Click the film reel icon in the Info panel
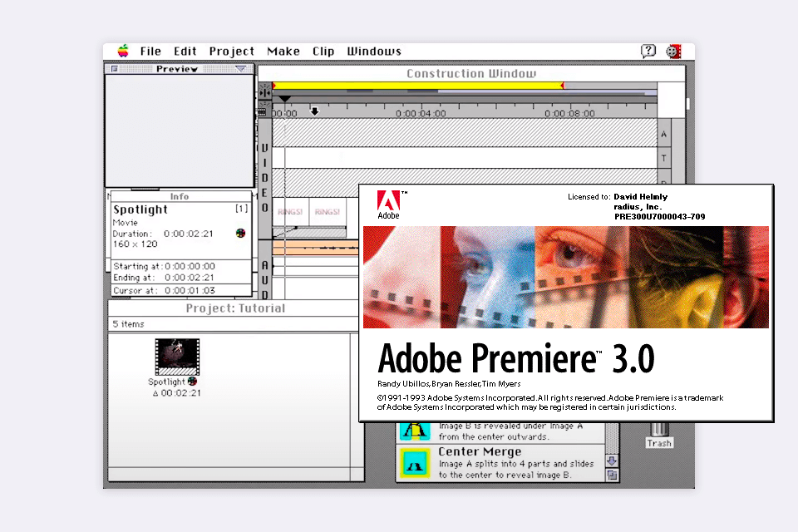Screen dimensions: 798x532 coord(240,234)
